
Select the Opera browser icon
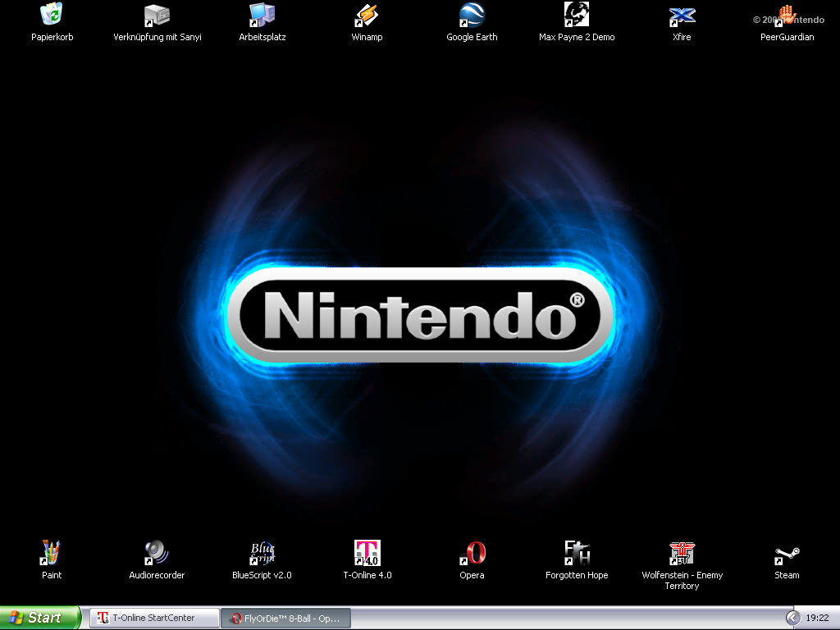coord(472,554)
